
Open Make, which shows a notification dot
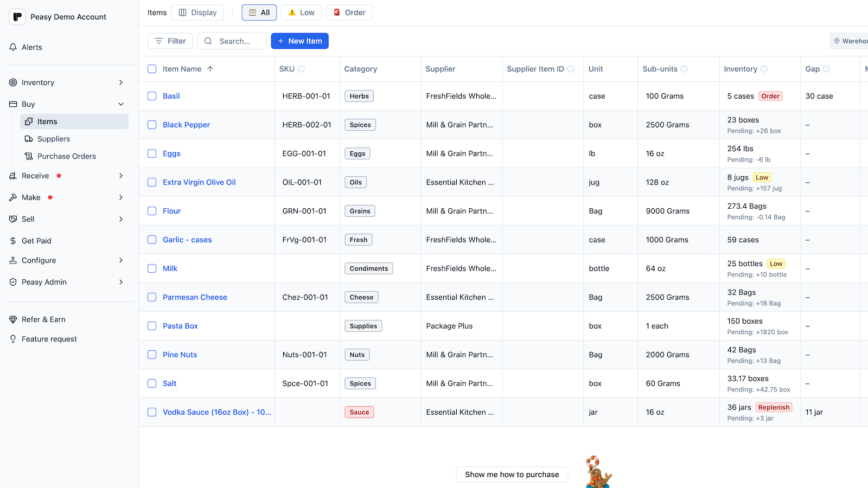(x=31, y=197)
